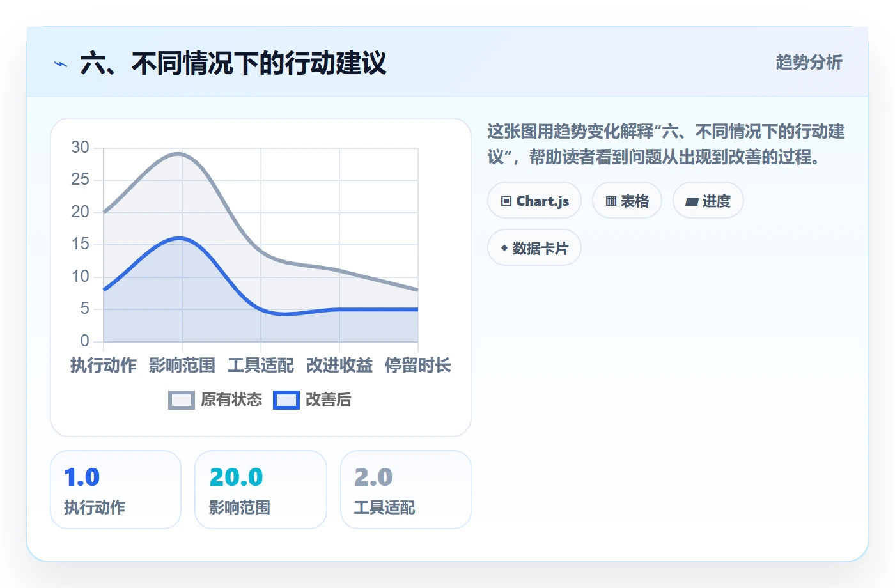Click the 原有状态 legend label
895x588 pixels.
(x=231, y=400)
